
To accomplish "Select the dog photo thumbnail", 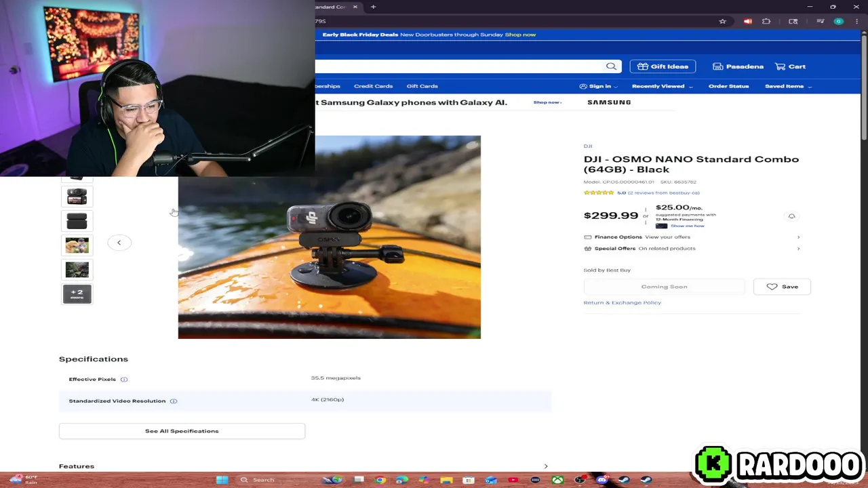I will click(77, 245).
